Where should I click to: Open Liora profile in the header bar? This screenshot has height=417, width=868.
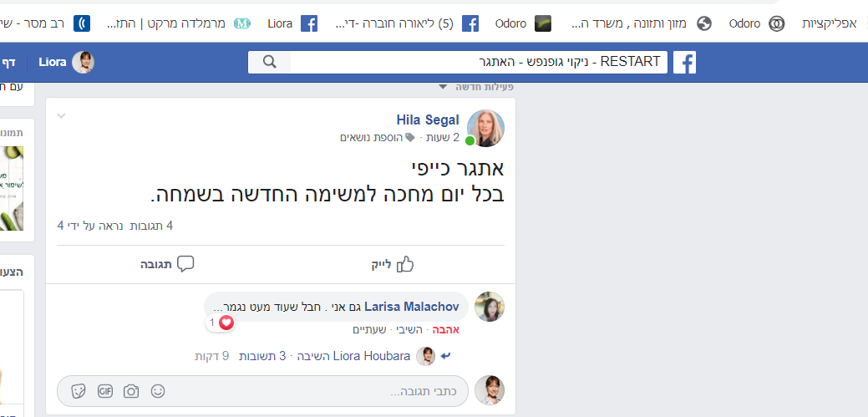tap(67, 62)
